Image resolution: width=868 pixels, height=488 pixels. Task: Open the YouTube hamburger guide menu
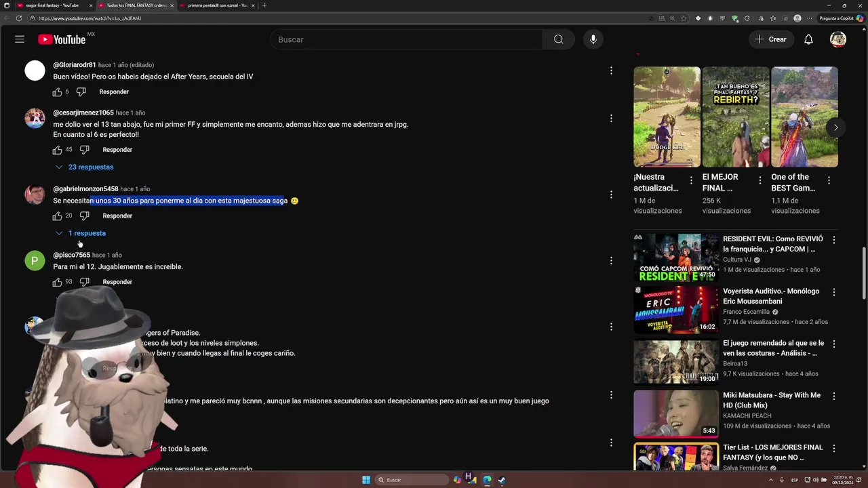20,39
